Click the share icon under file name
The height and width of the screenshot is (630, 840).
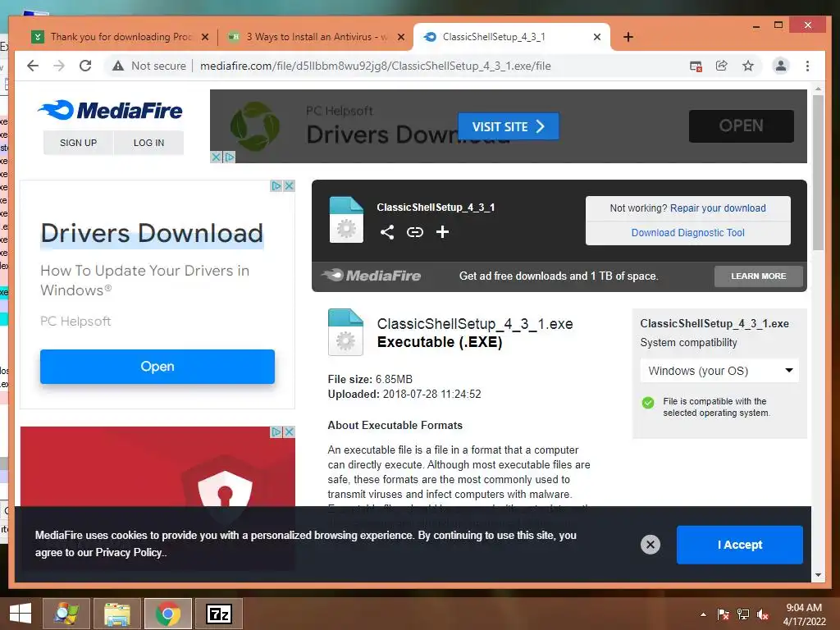tap(387, 232)
